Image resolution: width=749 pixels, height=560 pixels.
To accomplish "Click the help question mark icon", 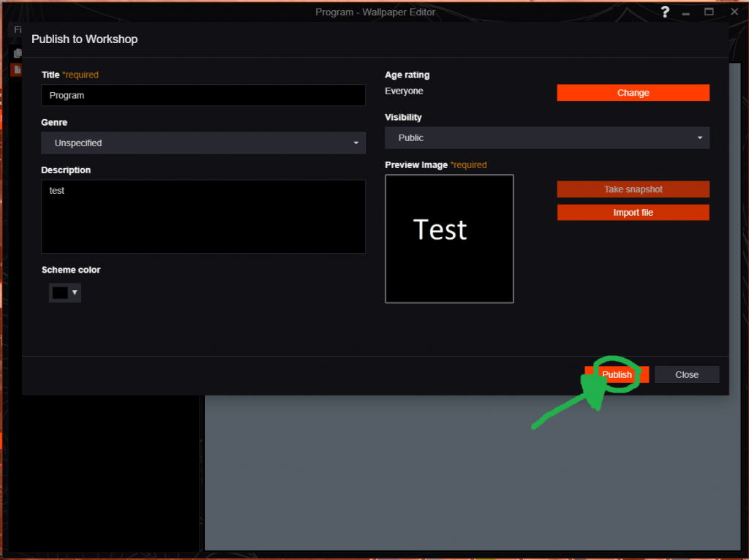I will [x=664, y=12].
